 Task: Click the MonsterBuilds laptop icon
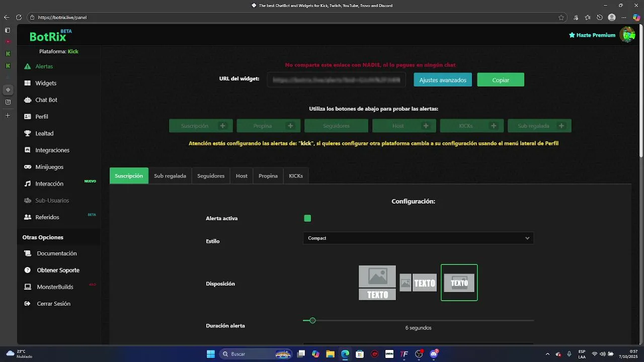click(28, 287)
